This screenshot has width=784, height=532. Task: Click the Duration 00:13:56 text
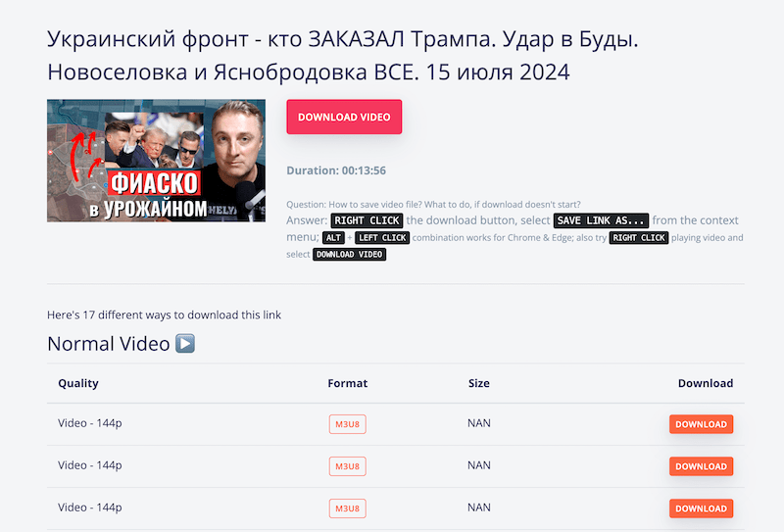[x=336, y=170]
